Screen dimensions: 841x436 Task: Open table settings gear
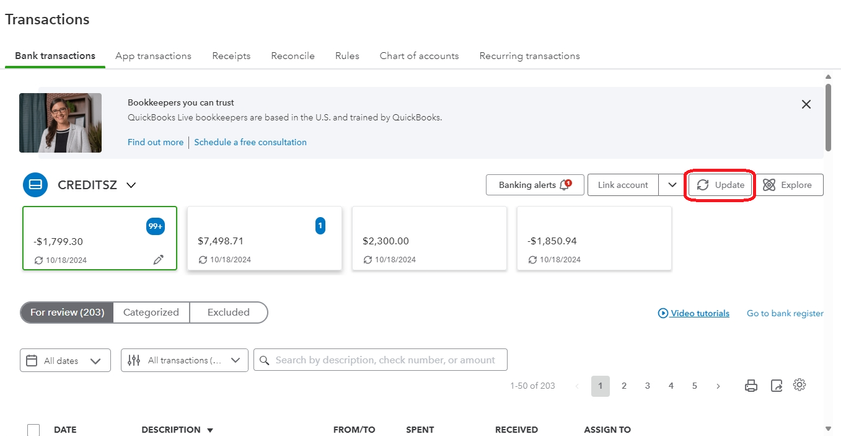click(799, 385)
